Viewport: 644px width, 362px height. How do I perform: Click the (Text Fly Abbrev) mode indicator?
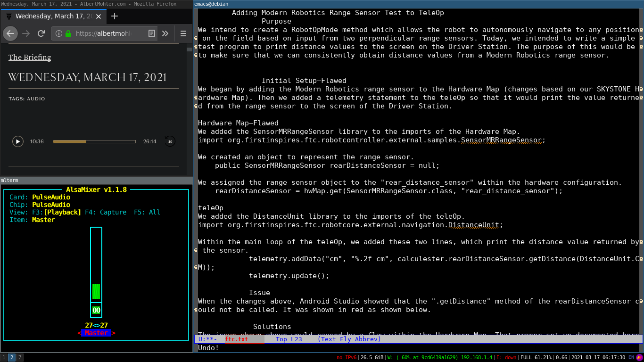click(x=349, y=339)
